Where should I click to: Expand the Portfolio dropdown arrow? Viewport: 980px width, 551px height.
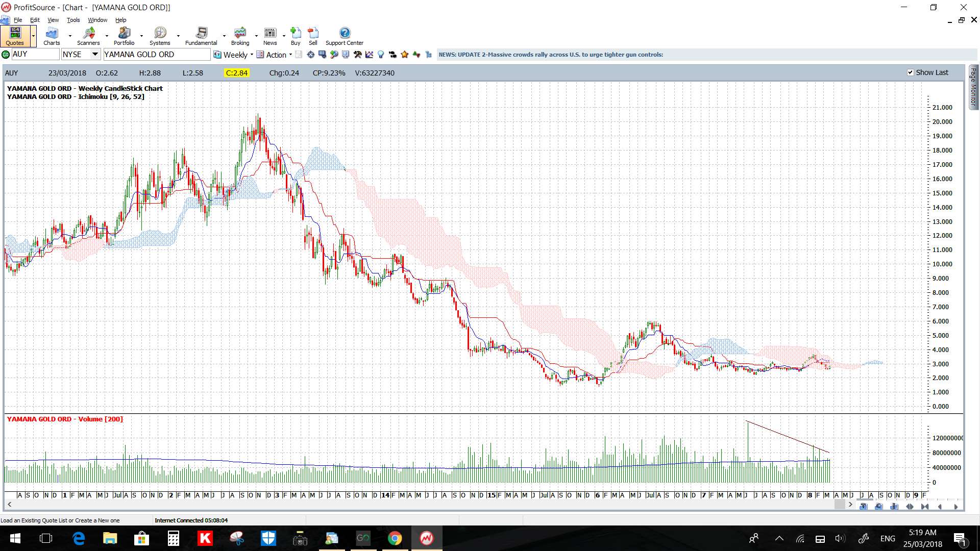click(x=141, y=36)
